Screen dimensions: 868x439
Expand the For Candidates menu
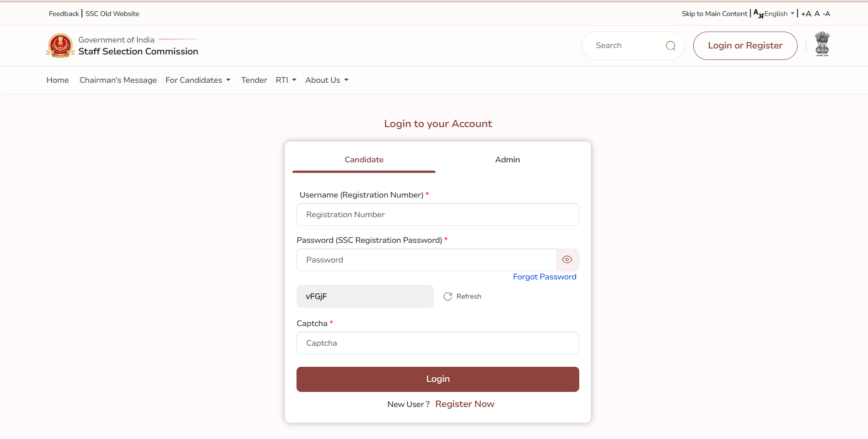(198, 80)
